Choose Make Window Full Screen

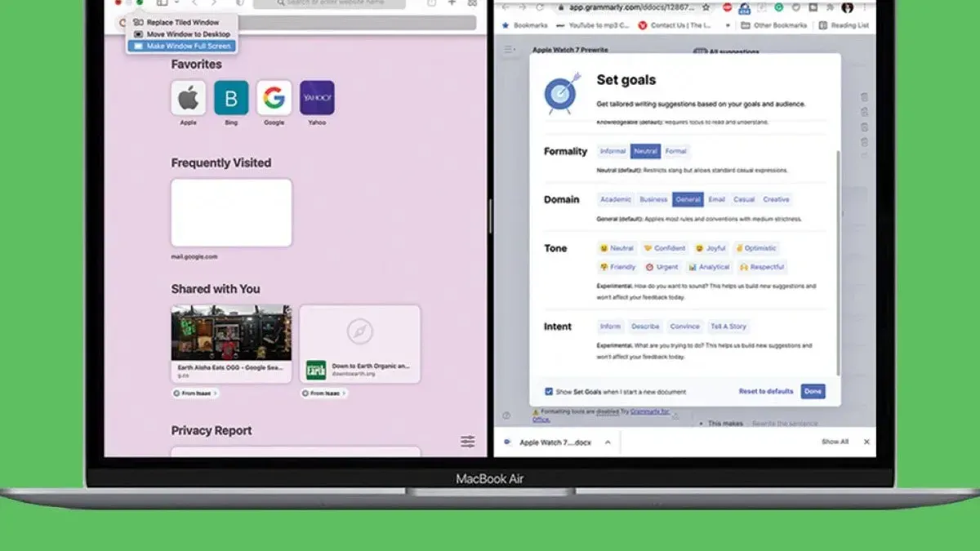coord(183,46)
